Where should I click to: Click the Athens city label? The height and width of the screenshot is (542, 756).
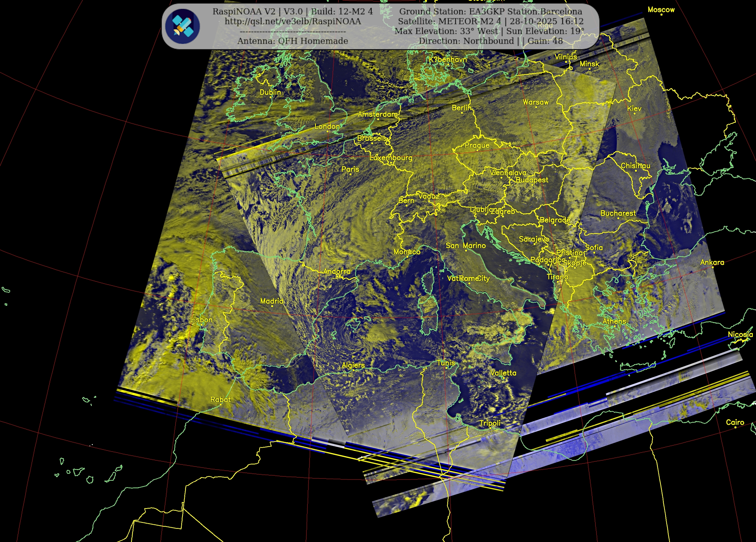614,321
